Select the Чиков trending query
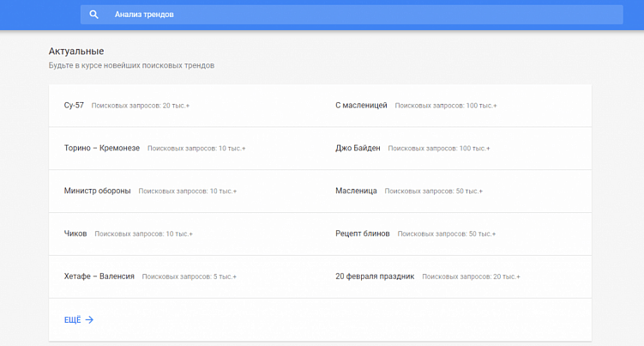 tap(75, 234)
